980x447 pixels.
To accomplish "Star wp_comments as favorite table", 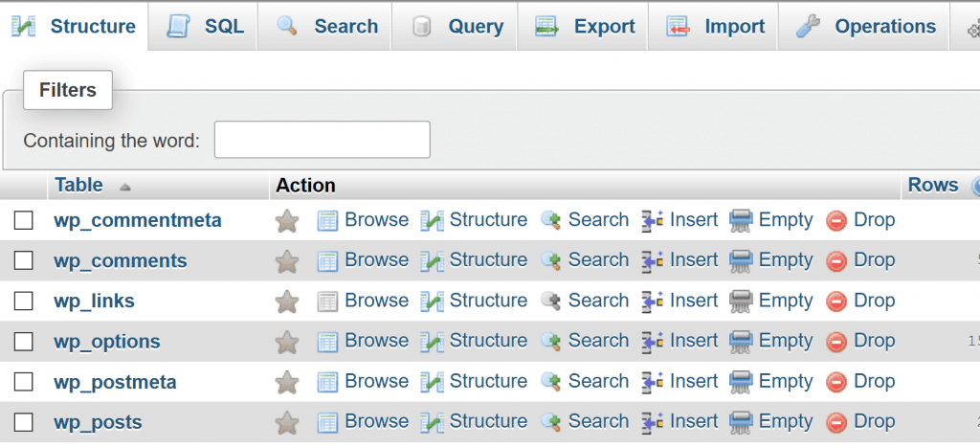I will [287, 260].
